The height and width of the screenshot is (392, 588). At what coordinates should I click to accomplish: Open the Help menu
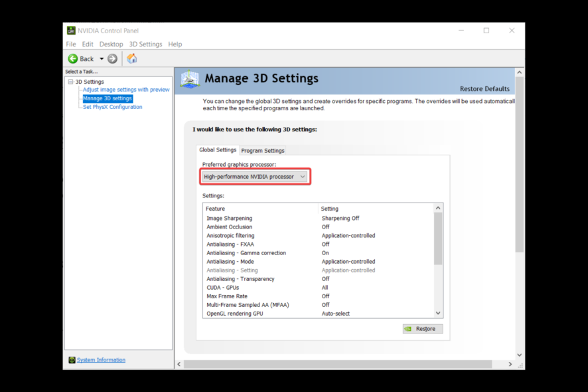pos(175,44)
